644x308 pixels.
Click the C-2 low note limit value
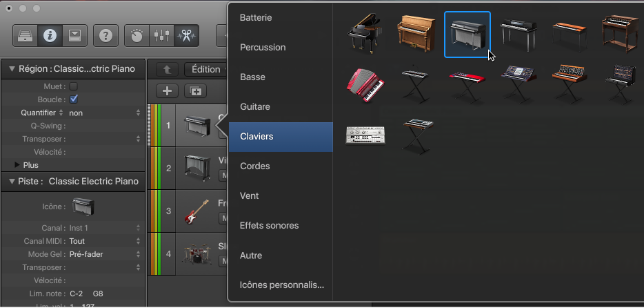coord(77,293)
